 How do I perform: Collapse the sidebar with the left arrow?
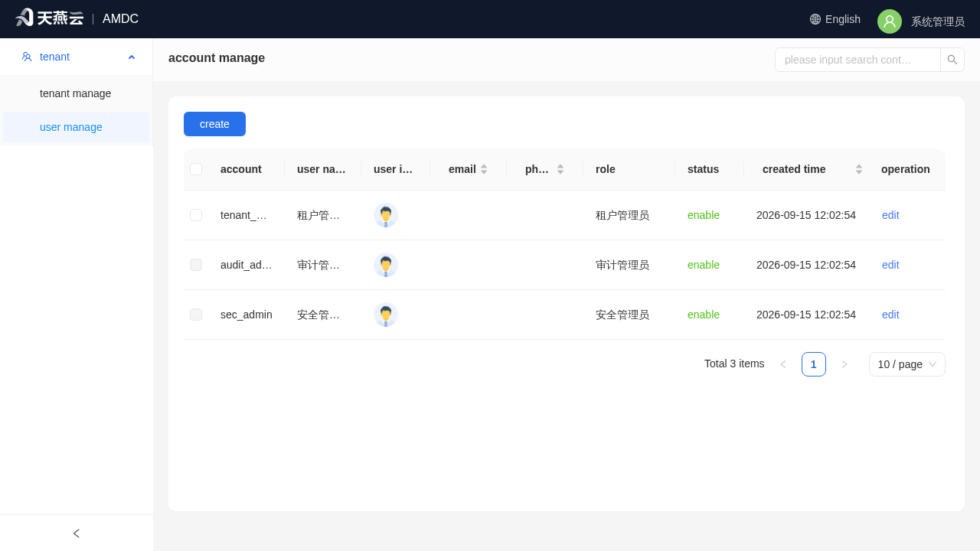pos(77,533)
